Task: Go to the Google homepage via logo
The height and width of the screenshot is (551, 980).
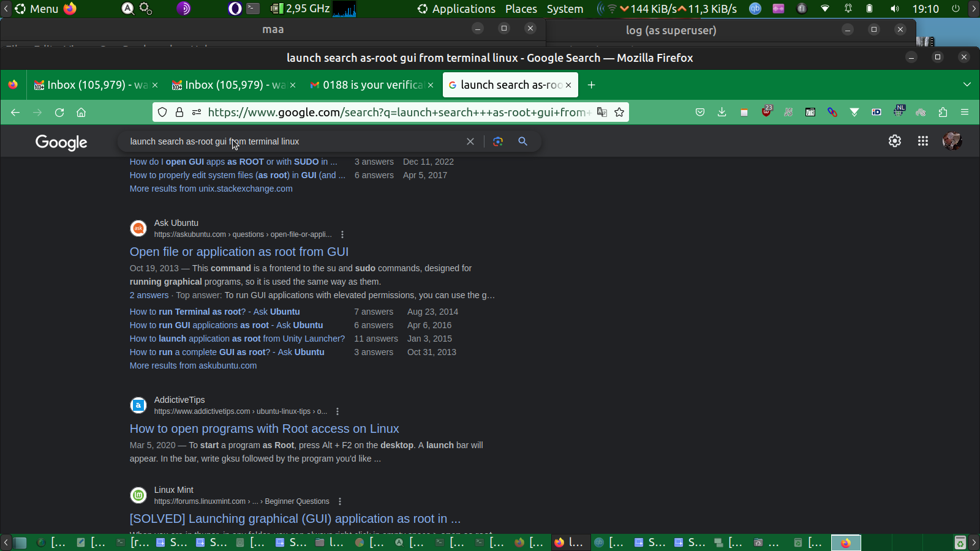Action: click(61, 142)
